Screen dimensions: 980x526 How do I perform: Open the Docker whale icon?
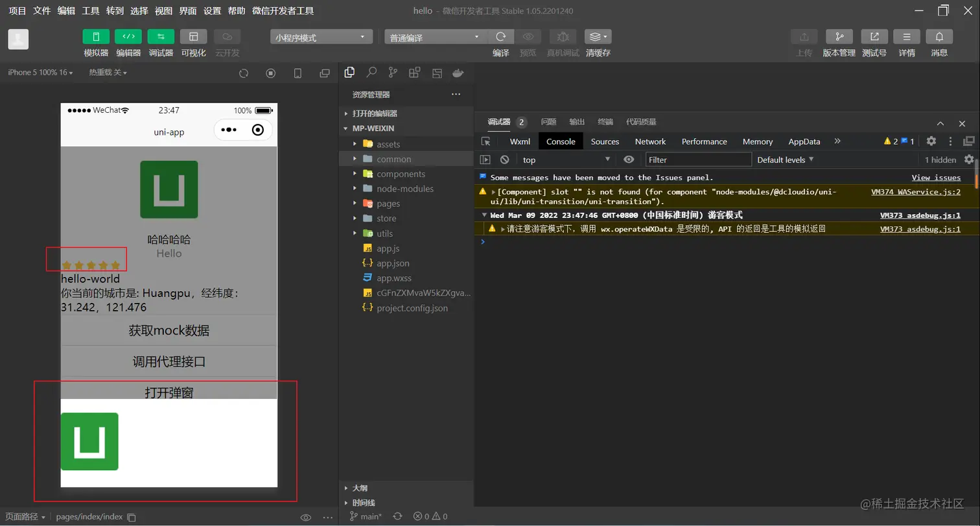tap(458, 73)
